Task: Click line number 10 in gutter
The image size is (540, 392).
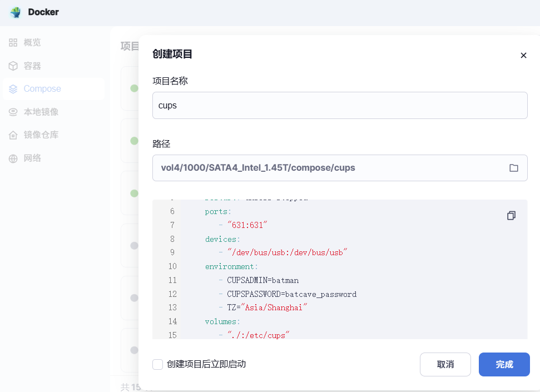Action: [172, 266]
